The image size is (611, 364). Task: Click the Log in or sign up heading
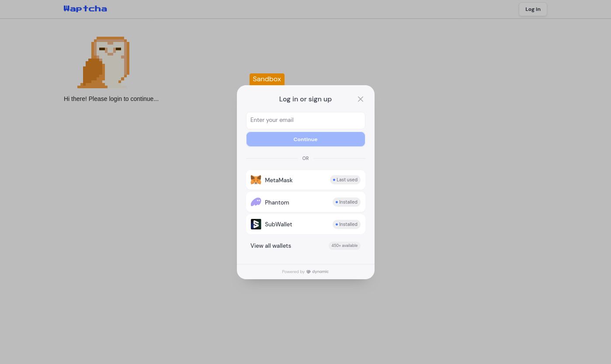click(x=305, y=99)
